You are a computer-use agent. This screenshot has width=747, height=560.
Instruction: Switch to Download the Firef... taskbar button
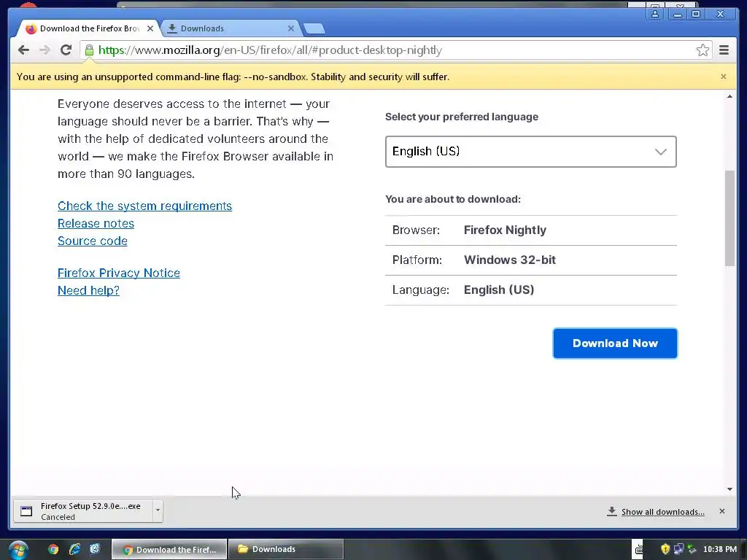point(169,549)
